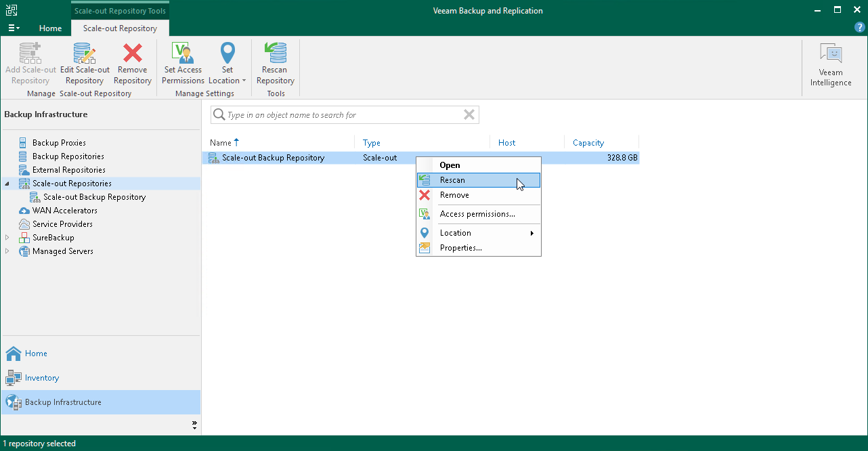Clear the search box with the X icon

469,115
